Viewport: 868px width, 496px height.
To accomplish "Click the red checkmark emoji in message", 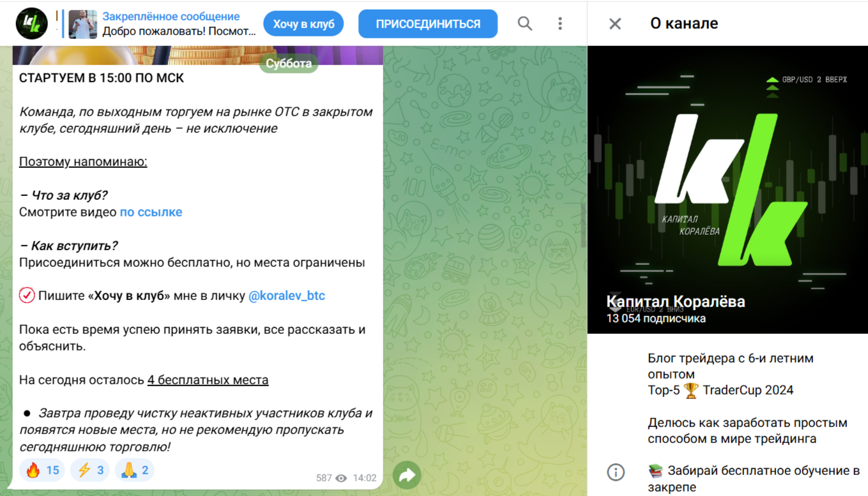I will coord(27,296).
